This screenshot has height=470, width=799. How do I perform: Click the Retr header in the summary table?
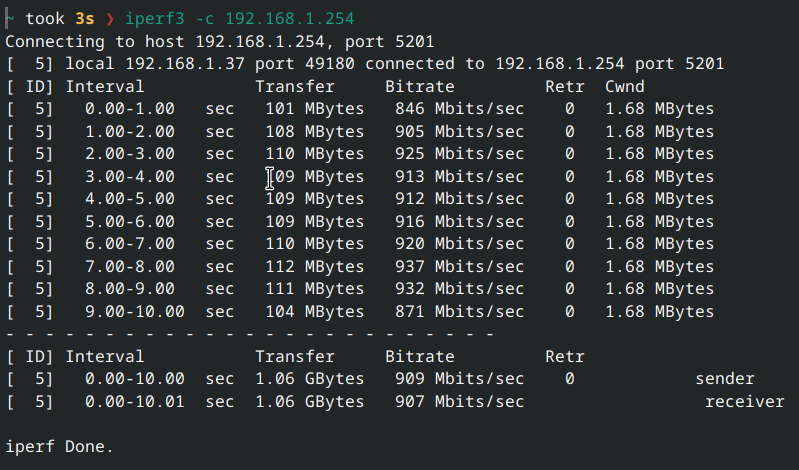point(565,356)
